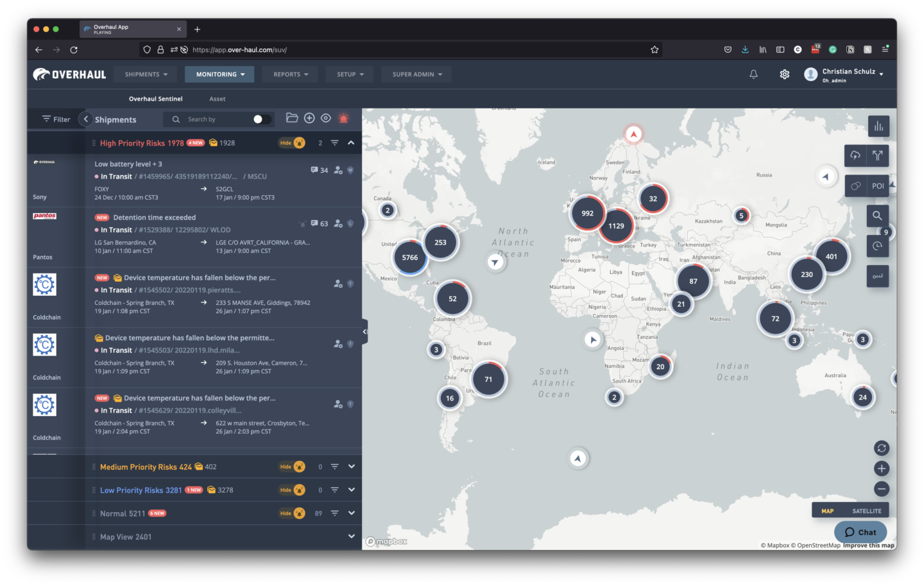The image size is (924, 586).
Task: Select the MAP view option
Action: (828, 511)
